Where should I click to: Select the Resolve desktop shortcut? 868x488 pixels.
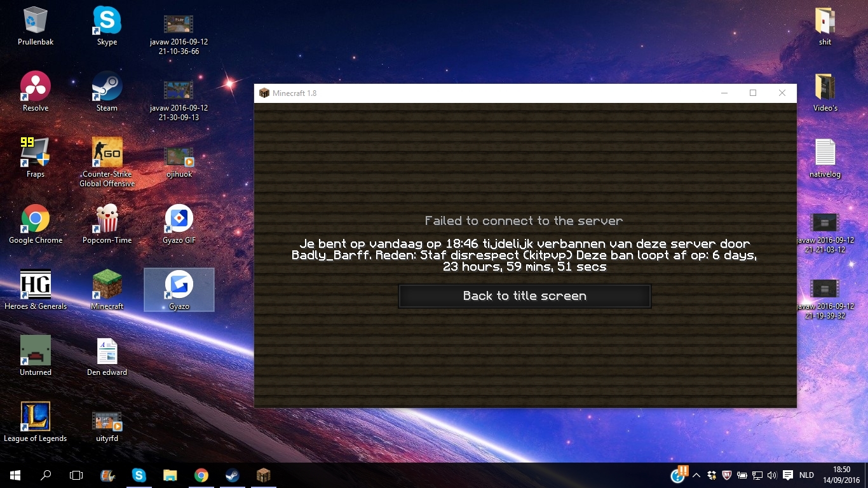(36, 92)
